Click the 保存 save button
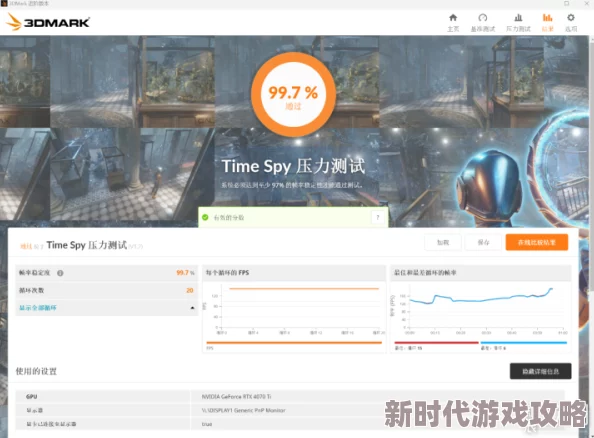Image resolution: width=594 pixels, height=438 pixels. click(x=483, y=242)
